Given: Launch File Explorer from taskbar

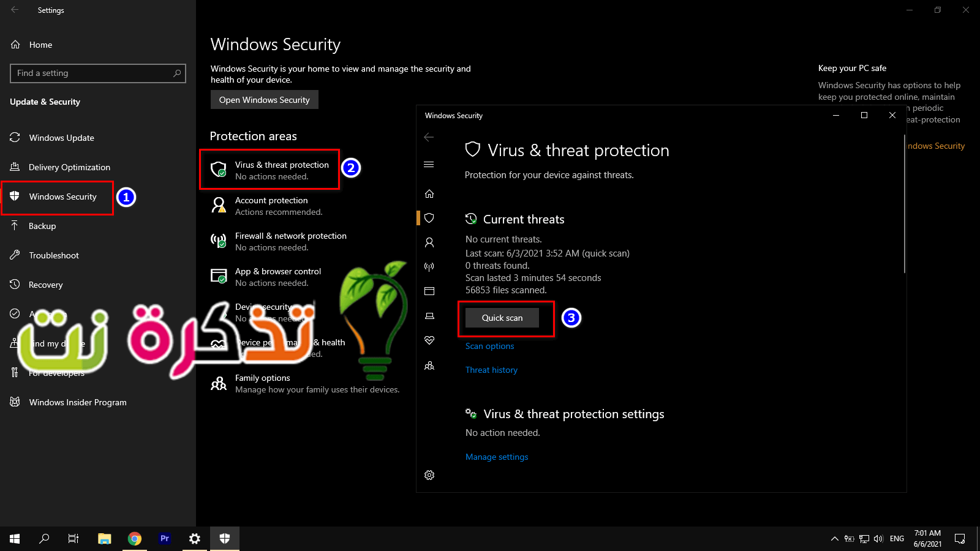Looking at the screenshot, I should (x=105, y=539).
